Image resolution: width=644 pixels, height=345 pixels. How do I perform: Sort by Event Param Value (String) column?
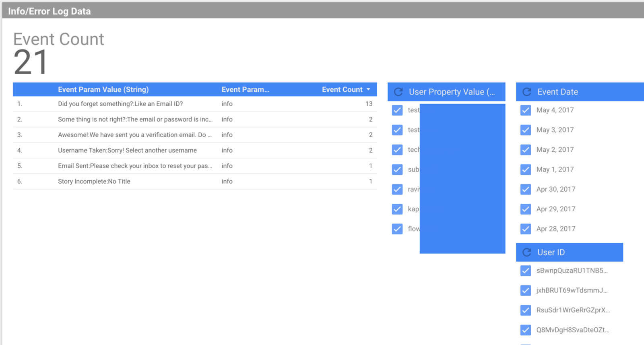103,89
